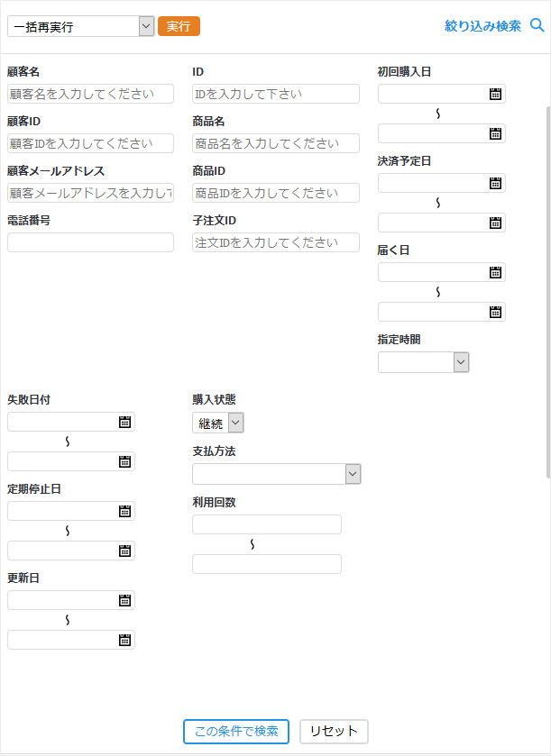The image size is (551, 756).
Task: Open calendar for 届く日 end date
Action: [x=495, y=312]
